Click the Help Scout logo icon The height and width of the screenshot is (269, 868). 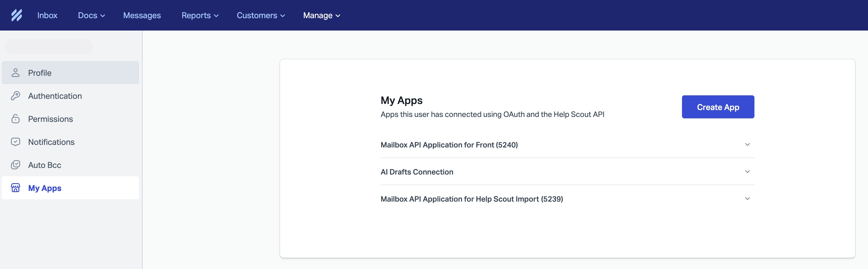pos(16,15)
